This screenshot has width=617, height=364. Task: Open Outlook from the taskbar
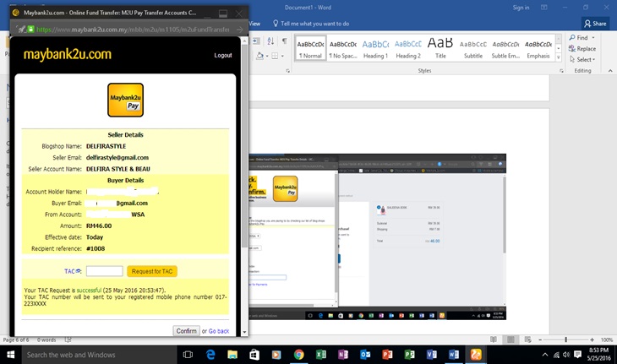365,355
